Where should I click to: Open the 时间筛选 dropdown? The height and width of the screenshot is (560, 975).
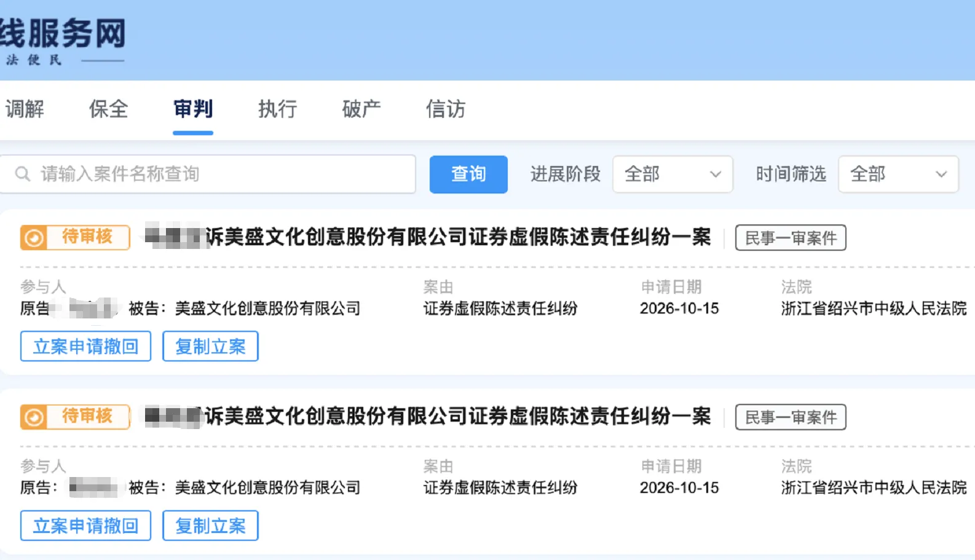coord(898,174)
